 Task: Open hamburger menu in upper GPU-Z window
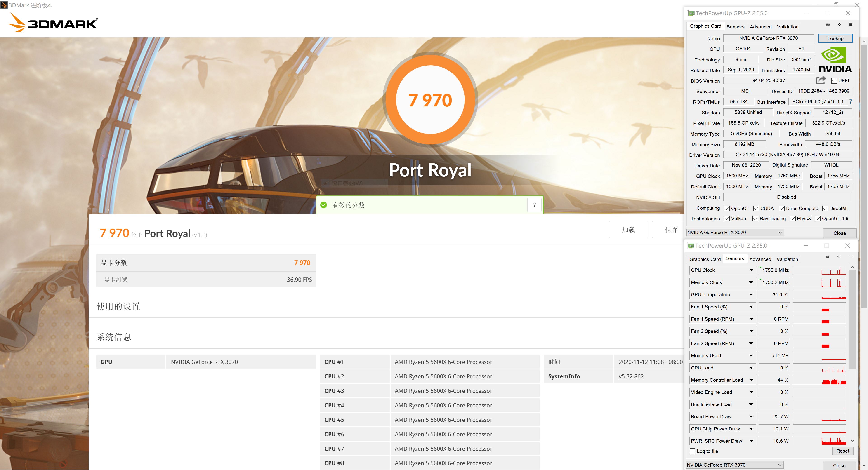pos(851,25)
